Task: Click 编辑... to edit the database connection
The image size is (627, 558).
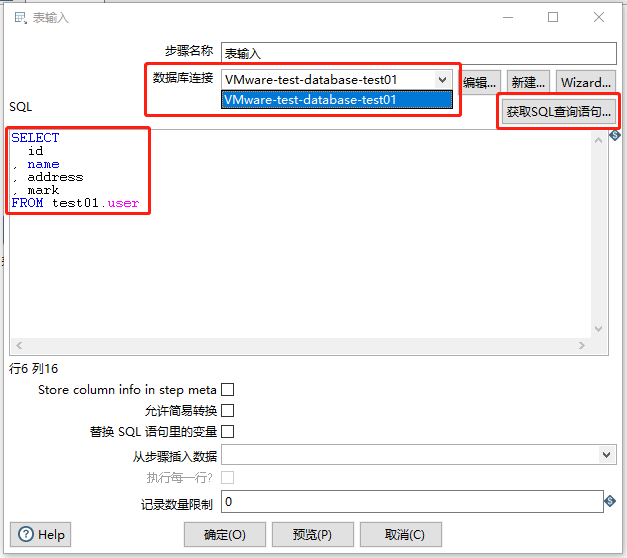Action: (x=480, y=83)
